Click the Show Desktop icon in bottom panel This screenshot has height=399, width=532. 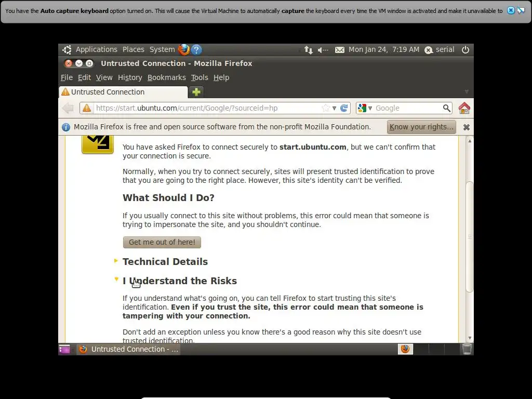[x=64, y=349]
